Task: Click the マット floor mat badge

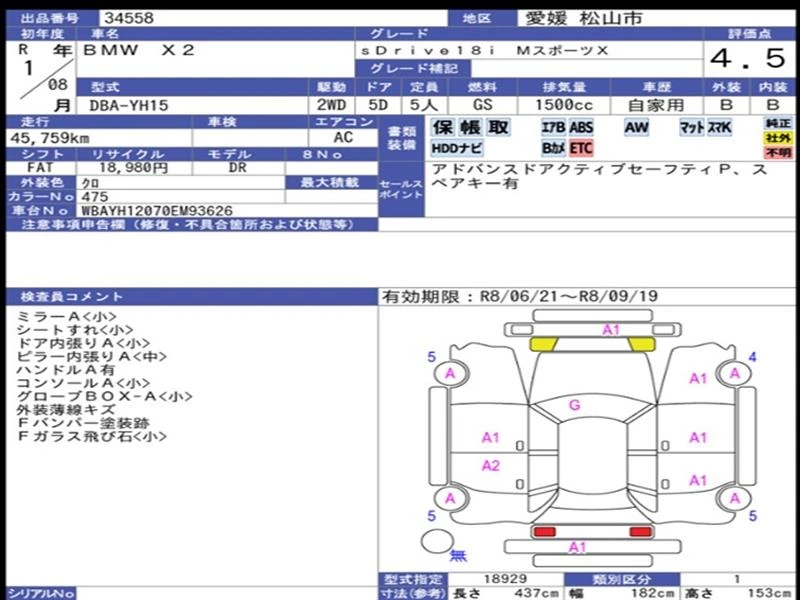Action: 692,127
